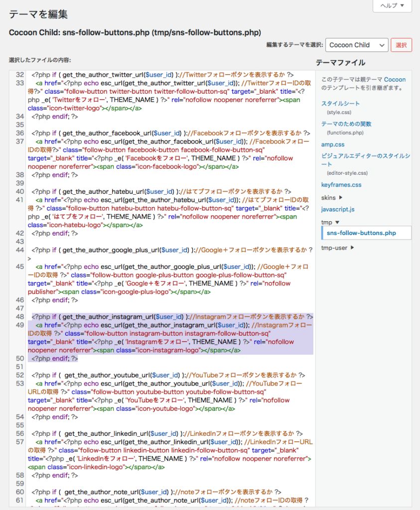This screenshot has height=510, width=420.
Task: Open the amp.css file
Action: (x=332, y=144)
